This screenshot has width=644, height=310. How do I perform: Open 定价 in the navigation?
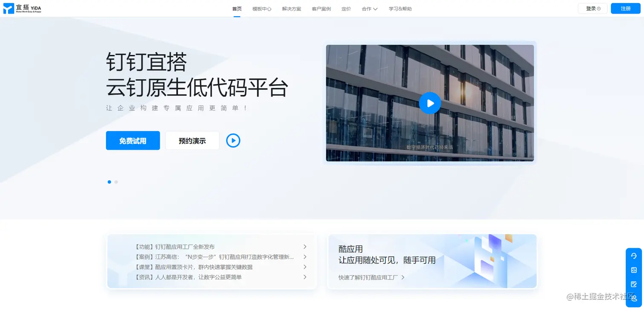[346, 9]
